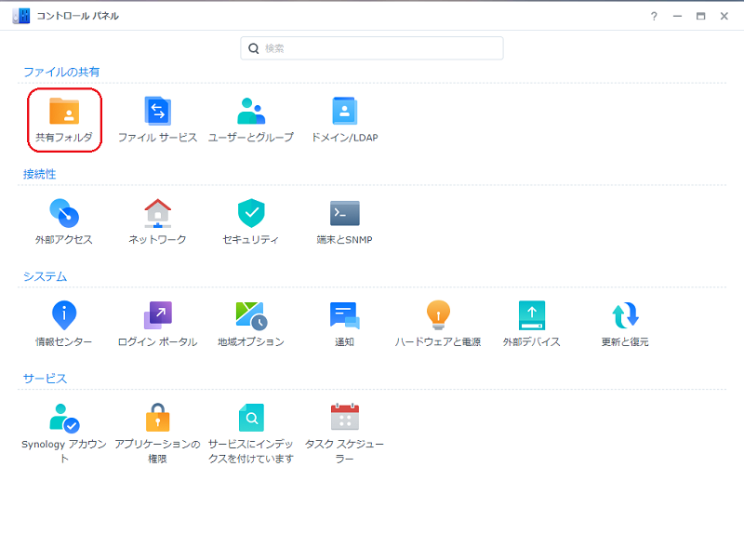Open the タスク スケジューラー calendar icon
744x560 pixels.
tap(344, 417)
